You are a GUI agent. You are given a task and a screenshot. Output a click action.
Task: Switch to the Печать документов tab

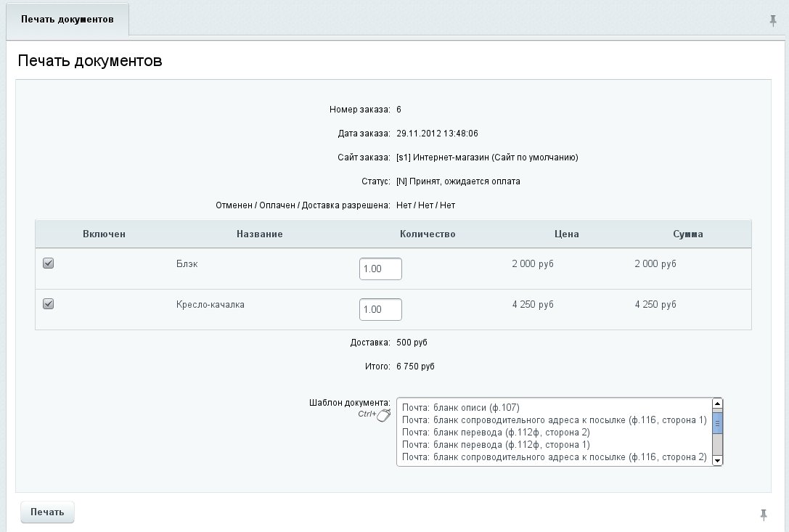[x=68, y=20]
